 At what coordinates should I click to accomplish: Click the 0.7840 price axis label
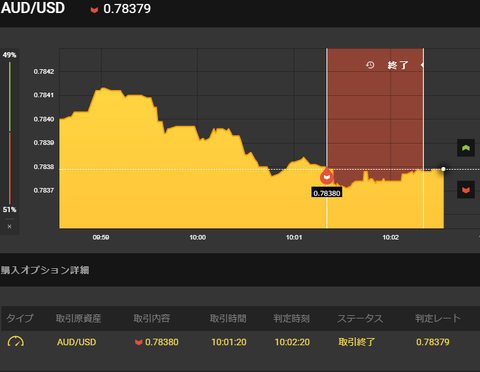[x=44, y=119]
